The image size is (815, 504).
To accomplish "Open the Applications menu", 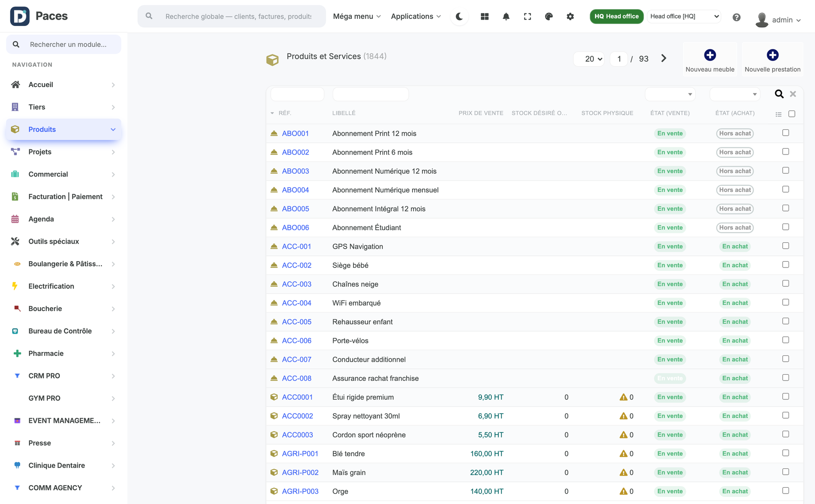I will (416, 16).
